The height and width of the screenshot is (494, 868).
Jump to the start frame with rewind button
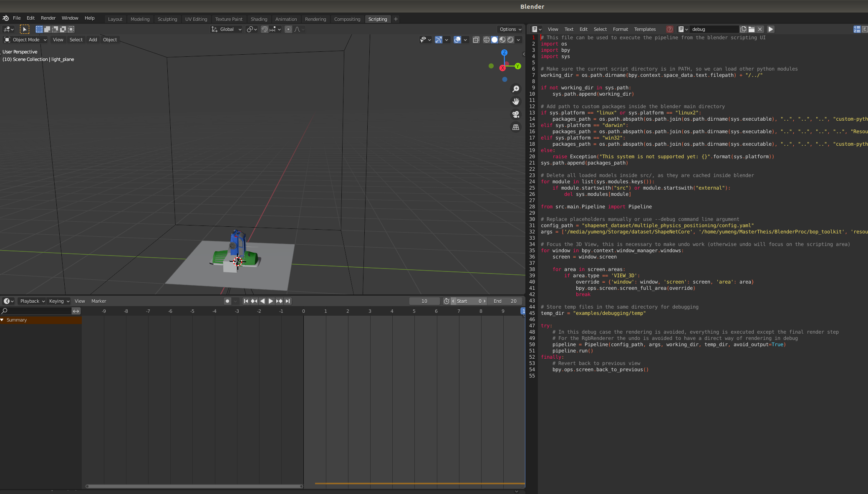pyautogui.click(x=246, y=301)
